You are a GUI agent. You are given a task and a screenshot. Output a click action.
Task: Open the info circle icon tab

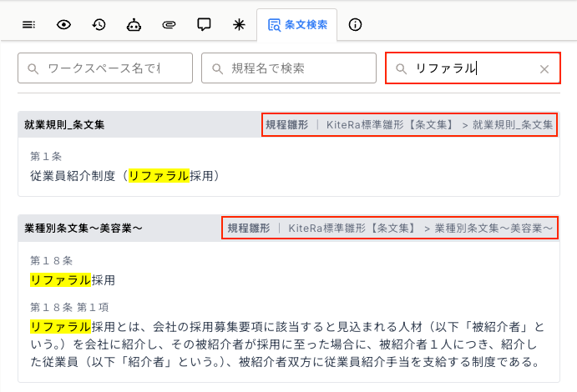tap(355, 25)
